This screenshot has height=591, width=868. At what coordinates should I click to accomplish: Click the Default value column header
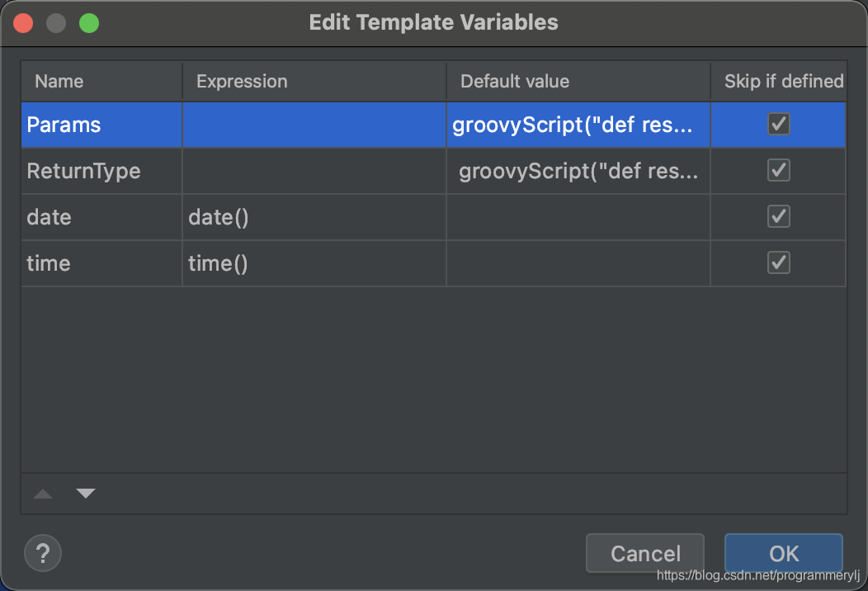click(x=515, y=81)
